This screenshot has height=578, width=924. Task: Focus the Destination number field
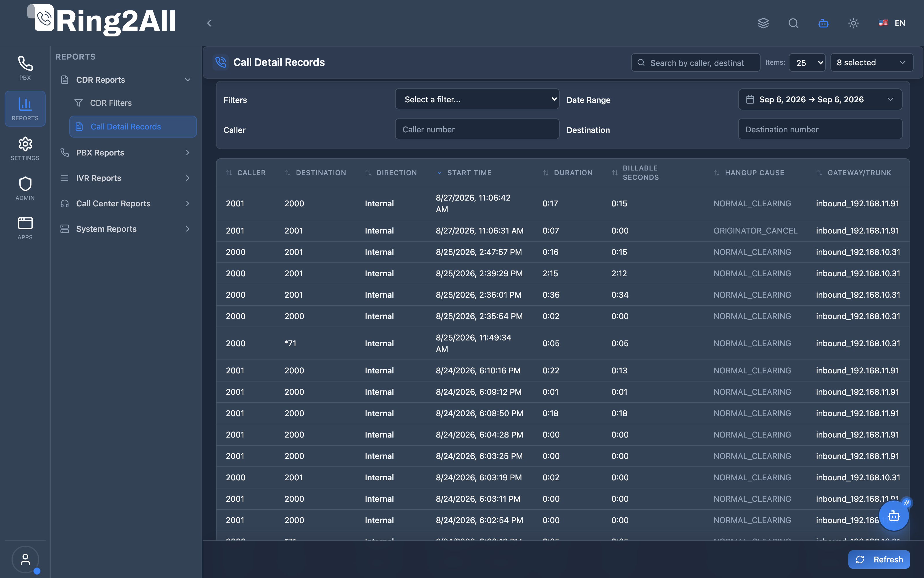(820, 129)
